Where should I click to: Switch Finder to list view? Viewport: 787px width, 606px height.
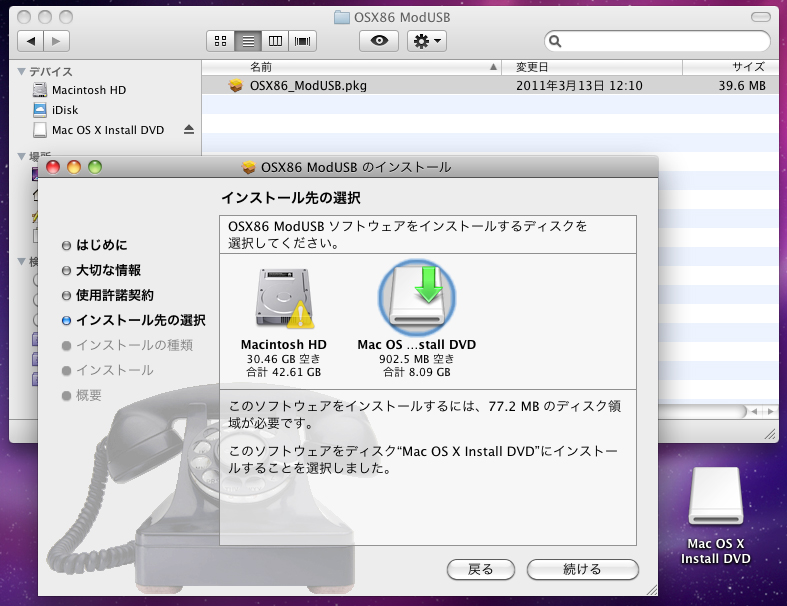tap(248, 41)
